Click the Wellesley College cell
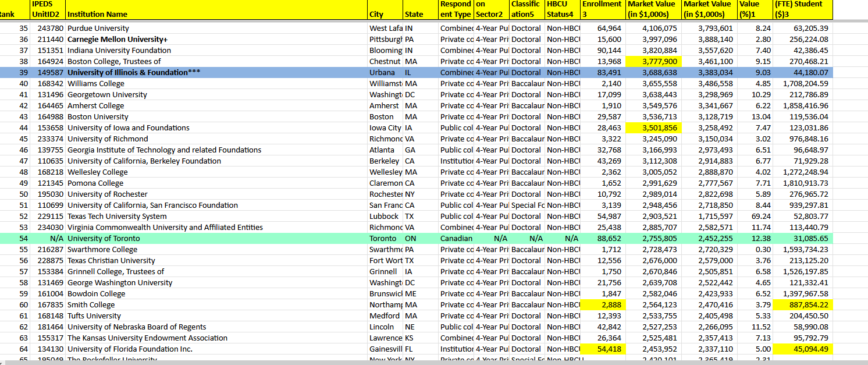This screenshot has width=868, height=365. (x=216, y=172)
